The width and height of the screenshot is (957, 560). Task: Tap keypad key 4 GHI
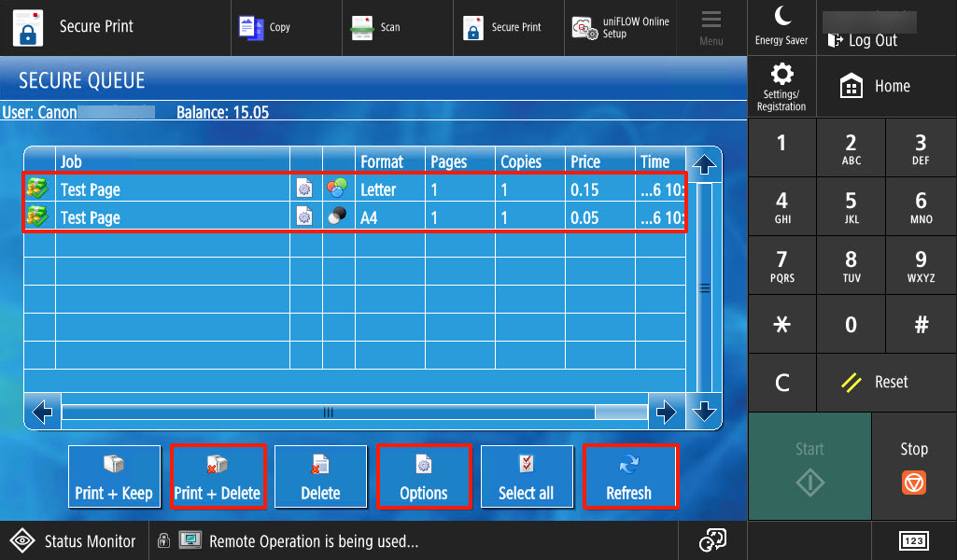coord(781,206)
